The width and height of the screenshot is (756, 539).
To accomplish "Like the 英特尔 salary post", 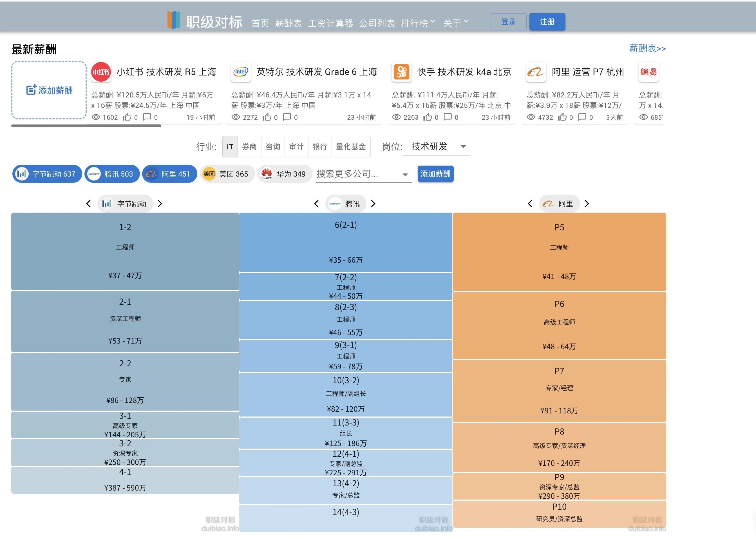I will pyautogui.click(x=267, y=117).
